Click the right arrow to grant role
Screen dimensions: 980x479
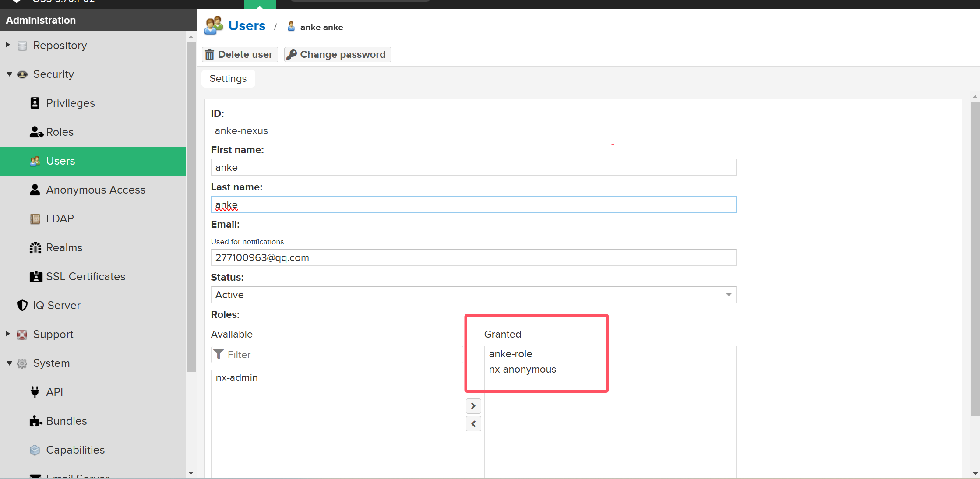(x=473, y=406)
